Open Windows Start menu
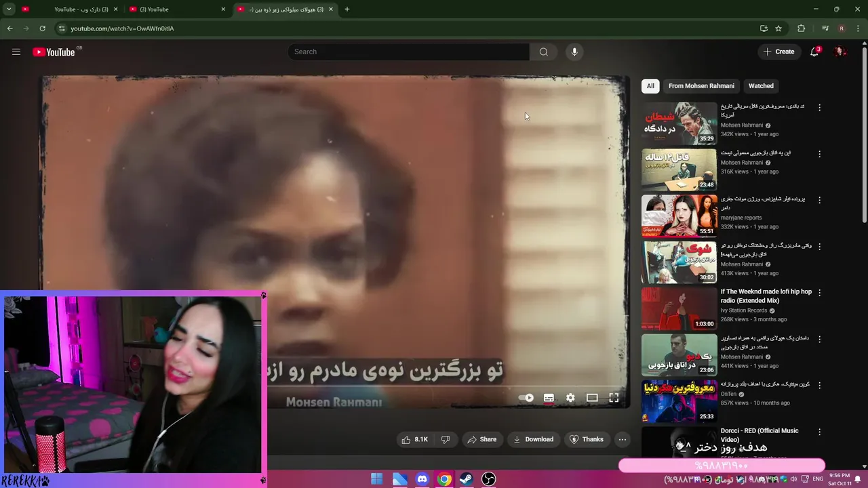The width and height of the screenshot is (868, 488). (x=376, y=479)
